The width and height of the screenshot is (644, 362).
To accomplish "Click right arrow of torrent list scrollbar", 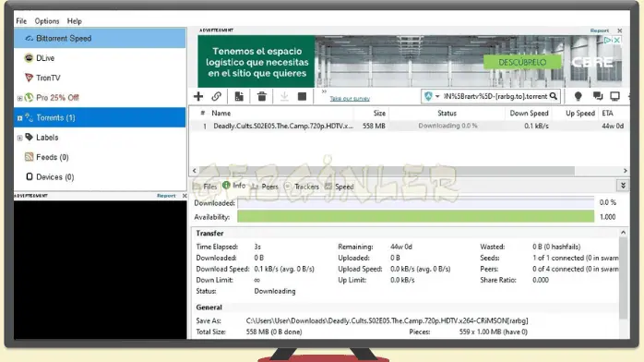I will coord(626,171).
